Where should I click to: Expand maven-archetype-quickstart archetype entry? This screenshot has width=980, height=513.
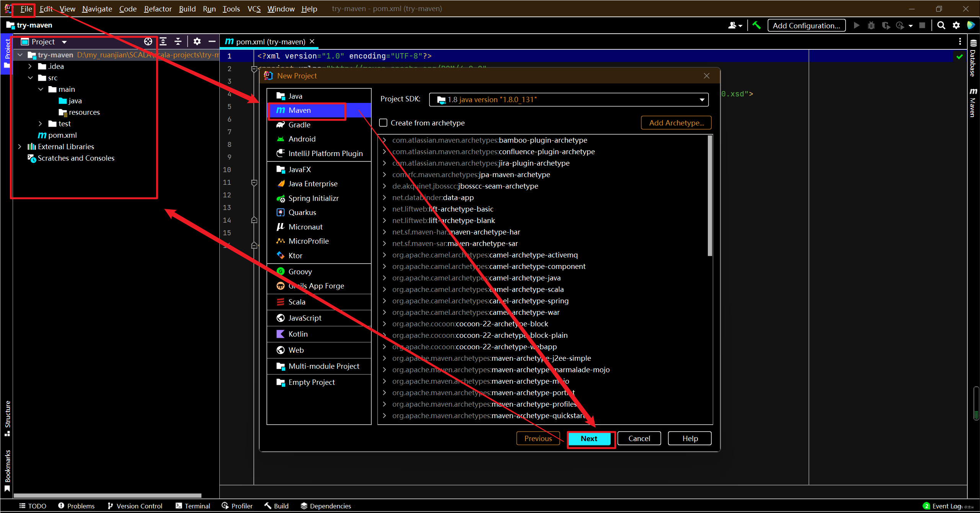(384, 415)
